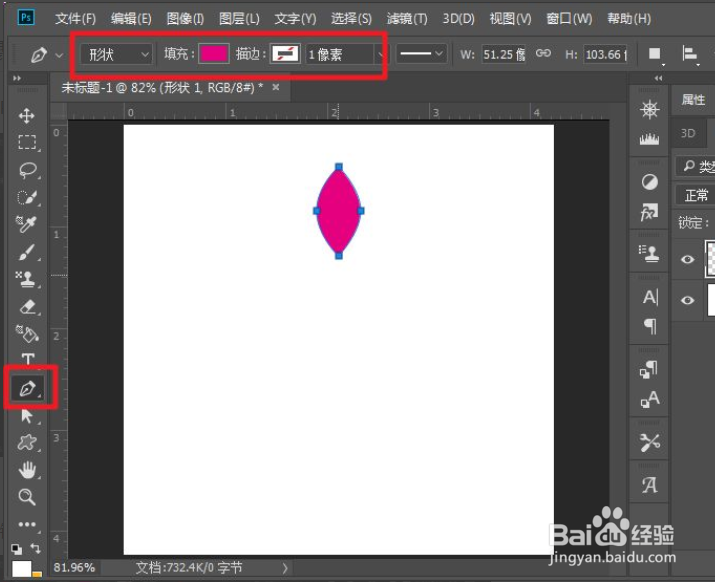Select the Pen tool in toolbox

coord(28,389)
